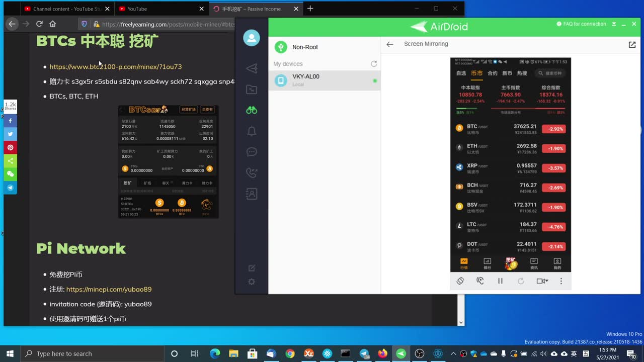Go back from Screen Mirroring
This screenshot has height=362, width=644.
[389, 44]
